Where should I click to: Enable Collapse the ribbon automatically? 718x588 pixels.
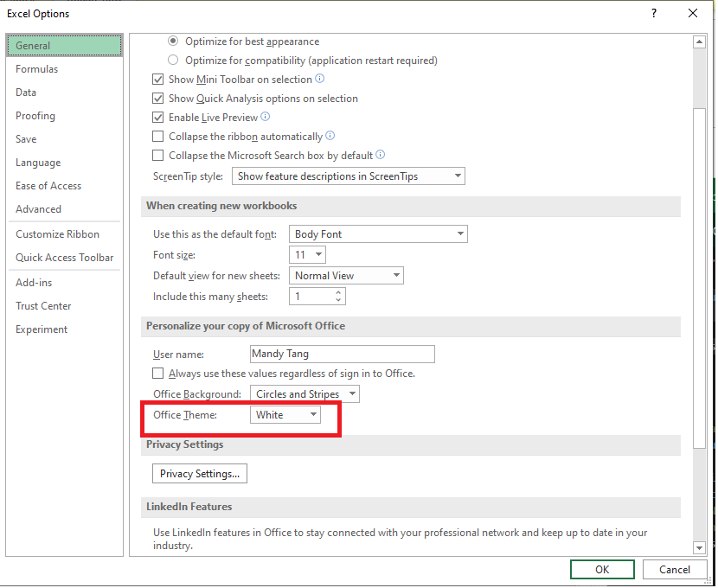[157, 136]
